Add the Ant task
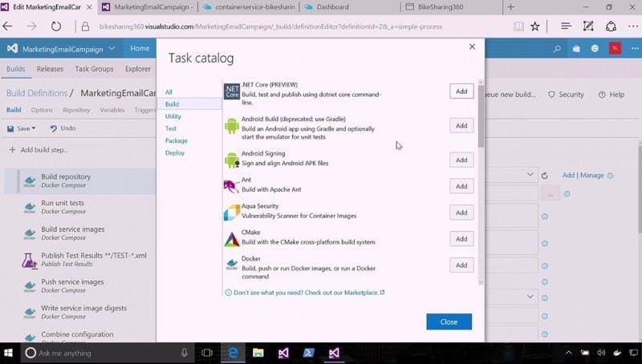 [461, 186]
